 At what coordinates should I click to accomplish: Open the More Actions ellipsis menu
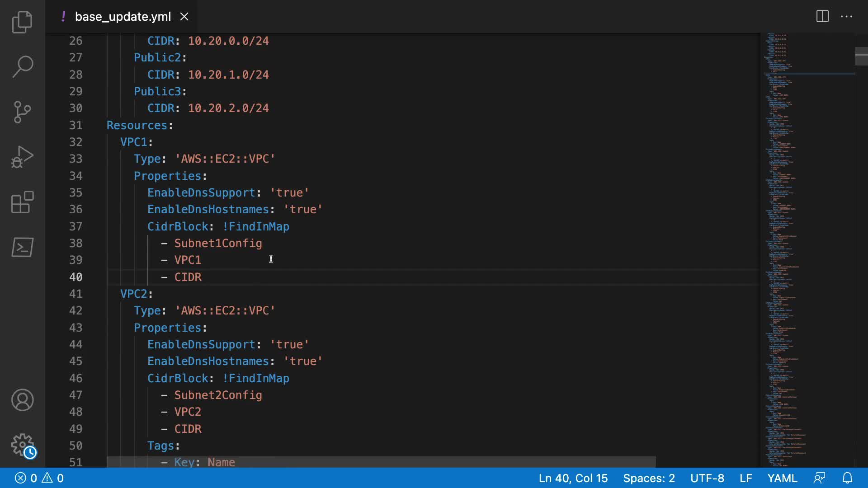coord(846,17)
